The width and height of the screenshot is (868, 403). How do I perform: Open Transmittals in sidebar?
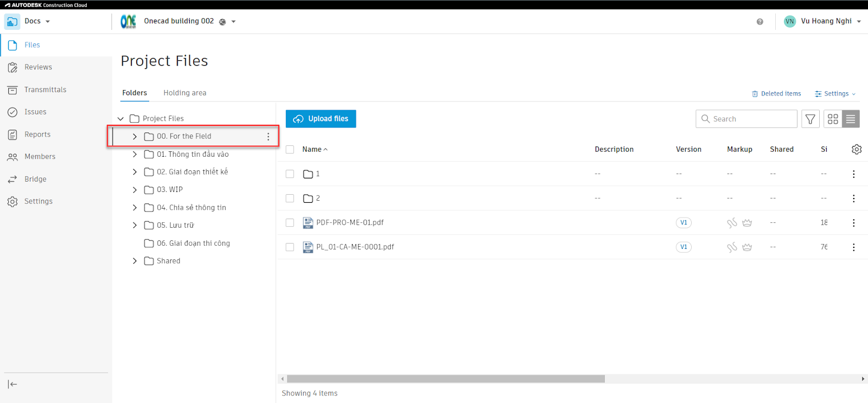(45, 89)
